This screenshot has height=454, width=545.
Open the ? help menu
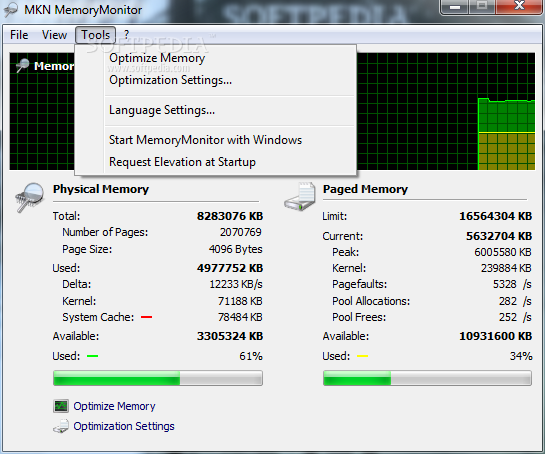127,35
